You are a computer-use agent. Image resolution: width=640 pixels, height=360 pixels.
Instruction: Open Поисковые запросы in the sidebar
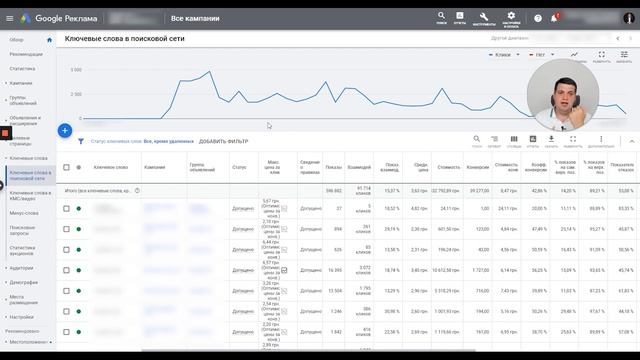[22, 230]
